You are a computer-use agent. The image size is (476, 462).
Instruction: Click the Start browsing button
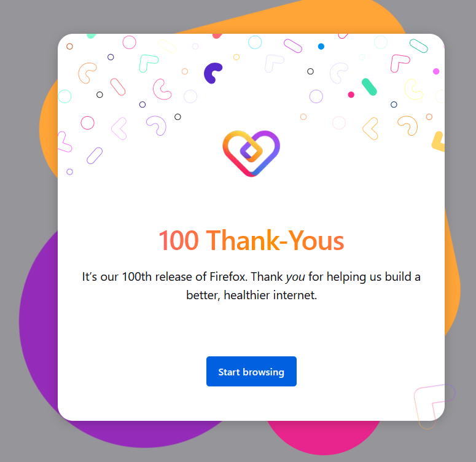coord(251,372)
